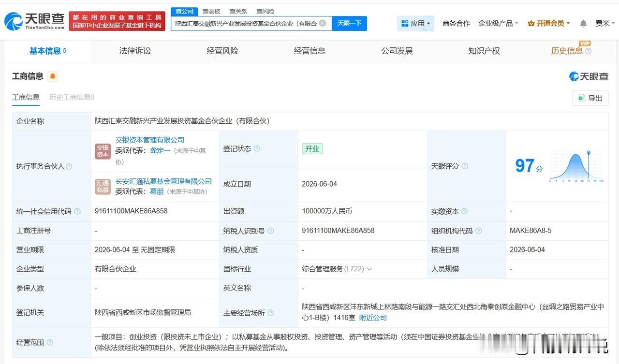This screenshot has height=364, width=619.
Task: Open help icon next to 纳税人识别号
Action: click(x=270, y=231)
